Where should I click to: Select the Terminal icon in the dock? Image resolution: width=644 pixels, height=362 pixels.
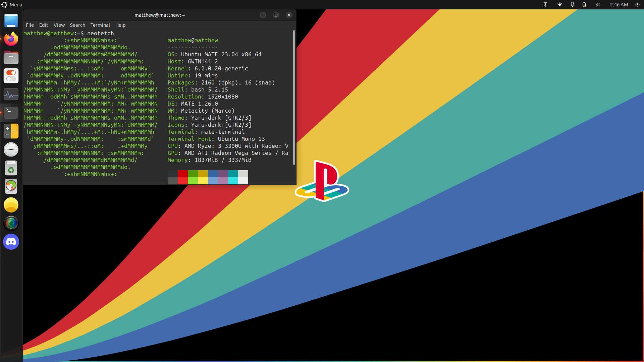[x=11, y=113]
